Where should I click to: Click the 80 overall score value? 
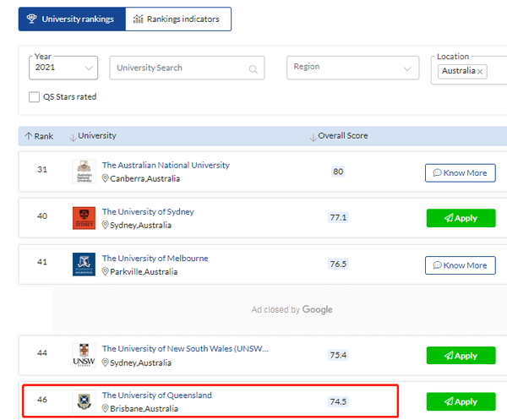[338, 172]
